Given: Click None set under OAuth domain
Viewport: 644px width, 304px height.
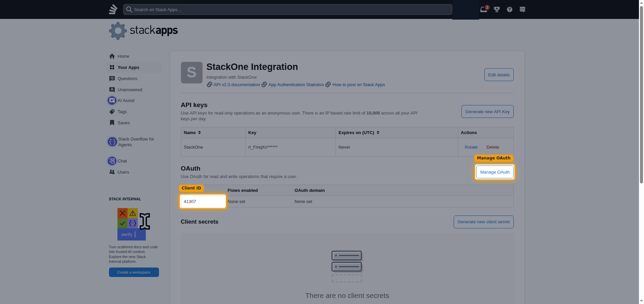Looking at the screenshot, I should tap(303, 202).
